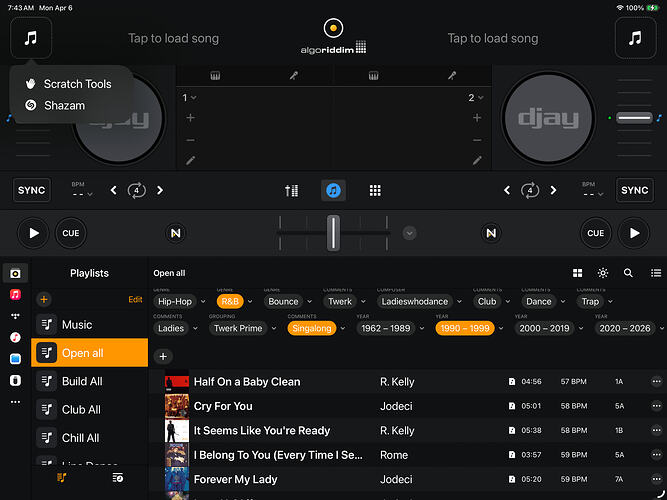This screenshot has height=500, width=667.
Task: Click the search icon in library toolbar
Action: click(628, 273)
